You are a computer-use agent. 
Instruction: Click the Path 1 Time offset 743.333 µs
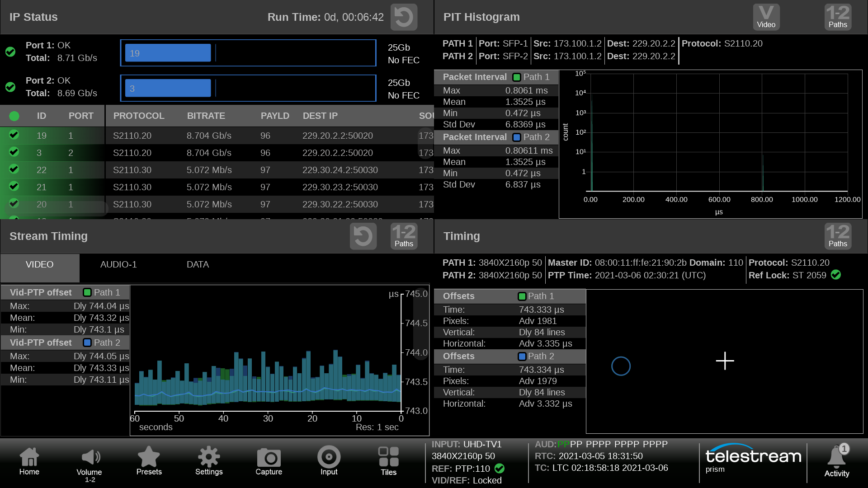click(542, 310)
